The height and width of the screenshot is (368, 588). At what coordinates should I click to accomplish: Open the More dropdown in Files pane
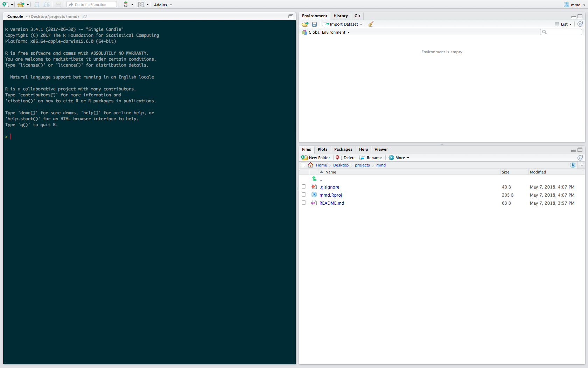click(x=399, y=158)
